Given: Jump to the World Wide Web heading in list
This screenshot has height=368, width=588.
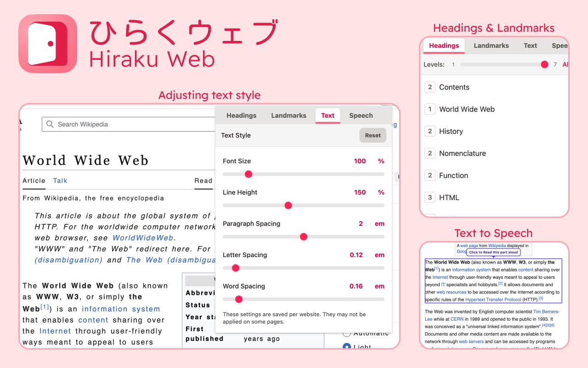Looking at the screenshot, I should 467,109.
